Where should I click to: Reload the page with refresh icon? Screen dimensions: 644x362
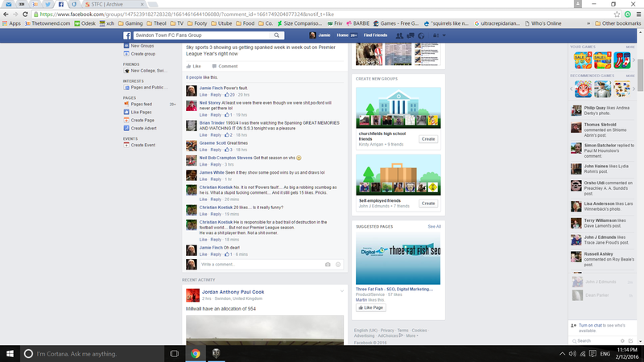(x=25, y=14)
